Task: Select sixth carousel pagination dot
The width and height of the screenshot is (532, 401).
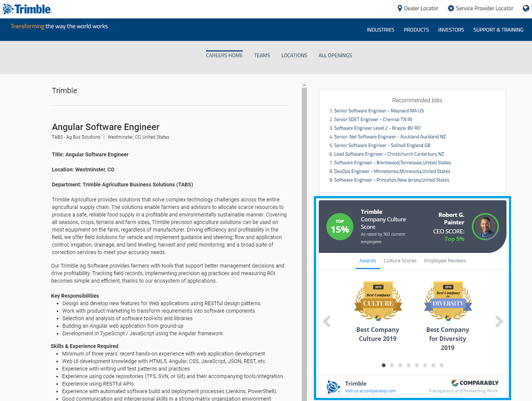Action: tap(425, 366)
